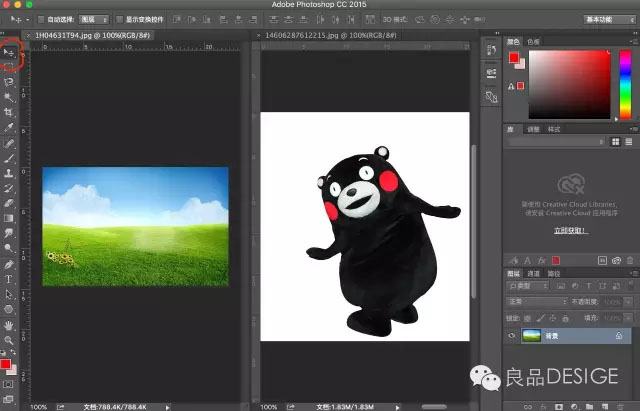This screenshot has width=640, height=411.
Task: Hide the 背景 layer using its eye icon
Action: pyautogui.click(x=512, y=337)
